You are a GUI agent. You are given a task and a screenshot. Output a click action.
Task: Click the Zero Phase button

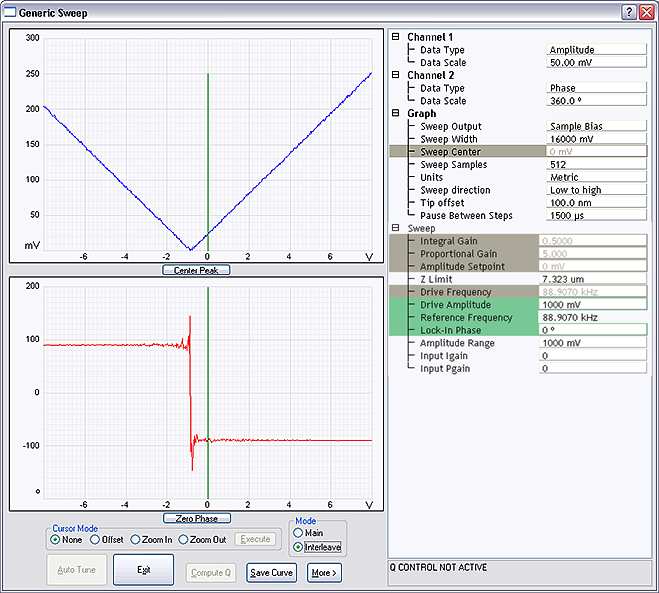pos(197,518)
